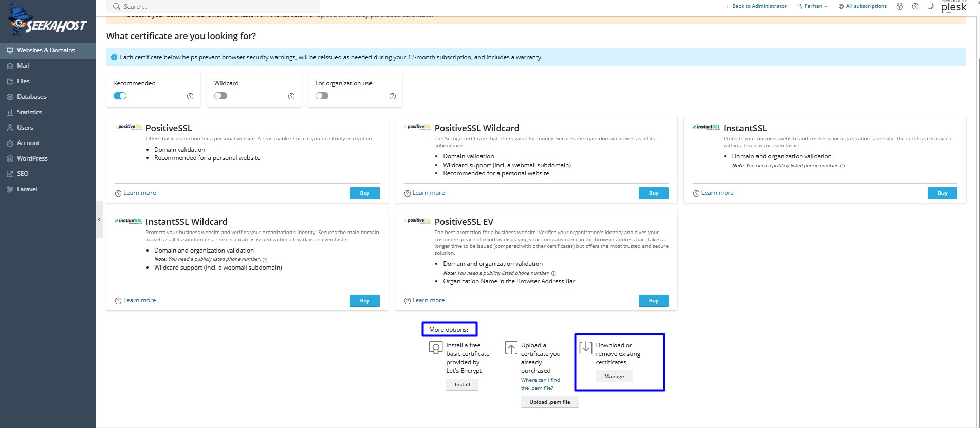Click into the Search field
The image size is (980, 428).
(213, 6)
